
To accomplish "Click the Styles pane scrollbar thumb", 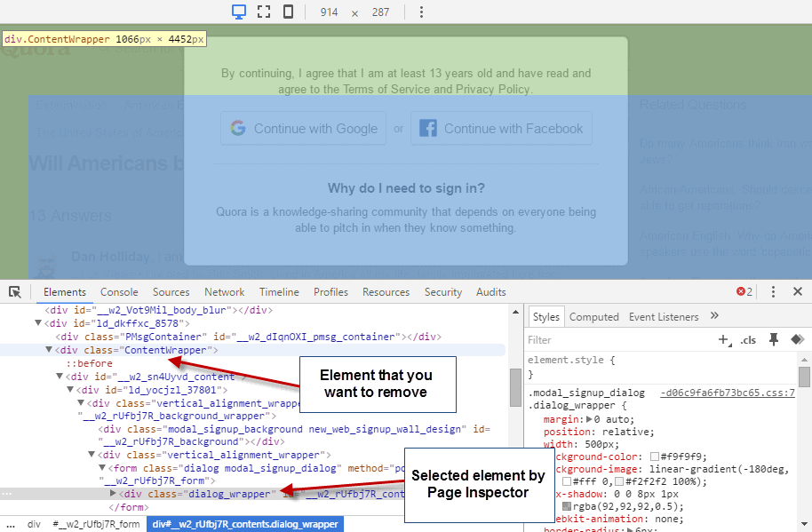I will 804,377.
